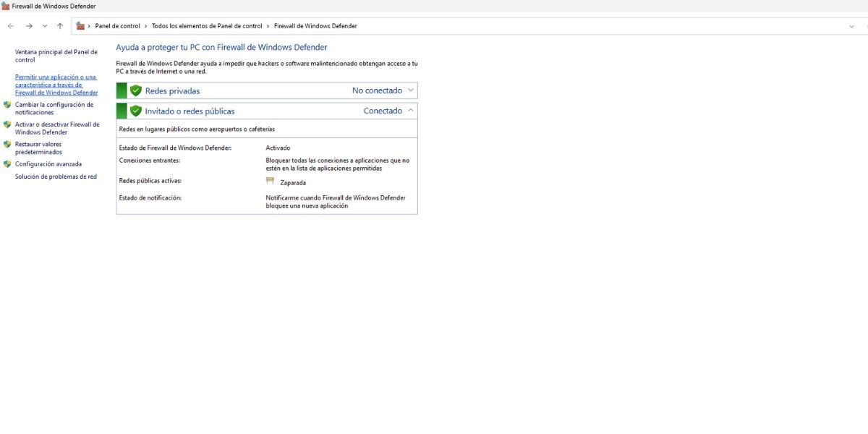Click the Panel de control breadcrumb
The width and height of the screenshot is (868, 434).
click(x=118, y=26)
